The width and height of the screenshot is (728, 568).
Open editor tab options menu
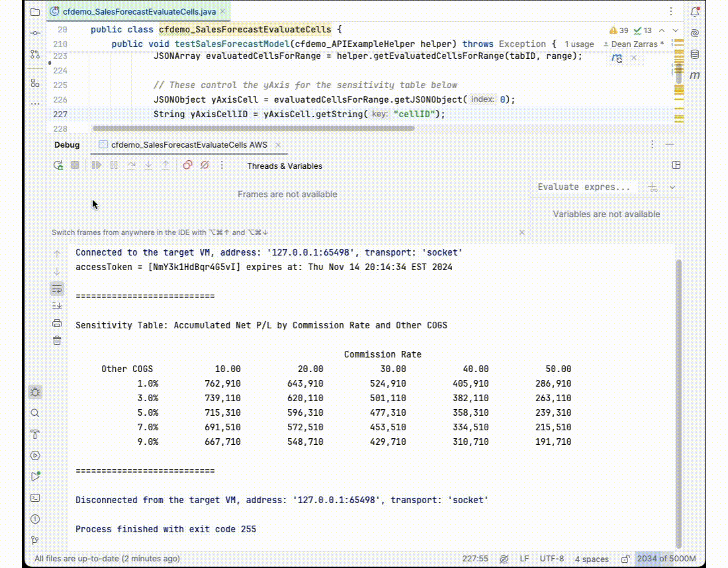click(x=671, y=12)
